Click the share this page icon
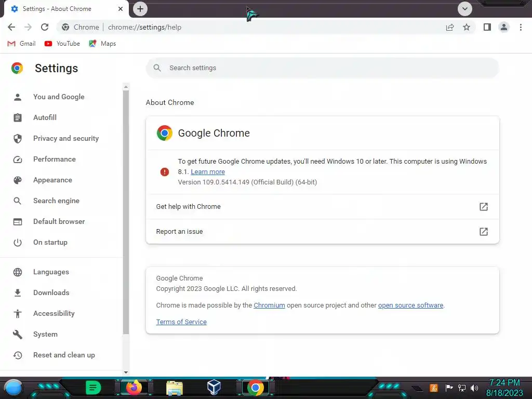Viewport: 532px width, 399px height. (x=450, y=27)
